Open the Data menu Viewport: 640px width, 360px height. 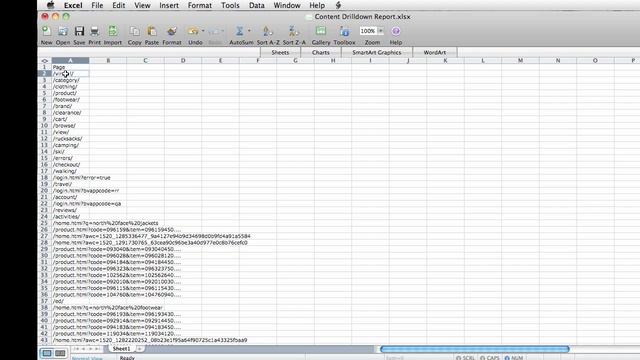point(257,5)
